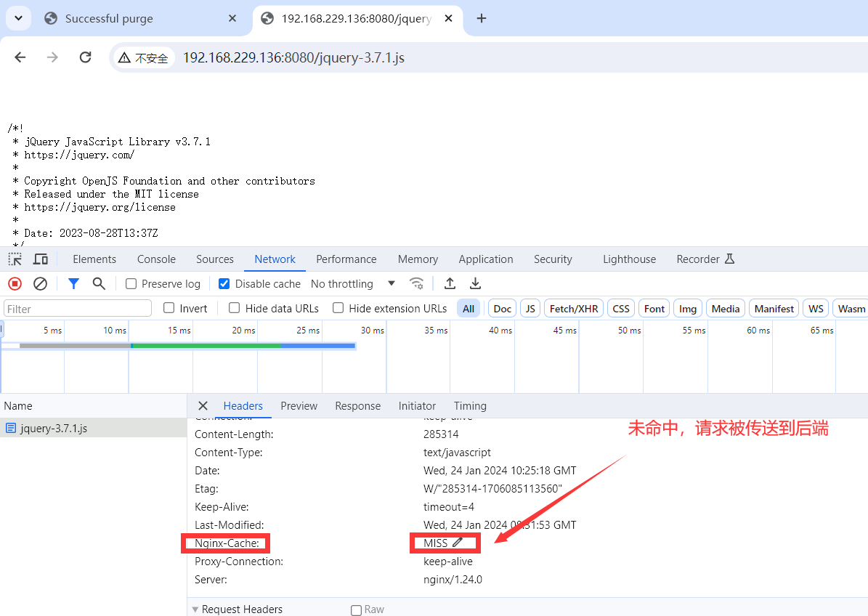Close the 192.168.229.136:8080/jquery tab
The width and height of the screenshot is (868, 616).
click(448, 18)
